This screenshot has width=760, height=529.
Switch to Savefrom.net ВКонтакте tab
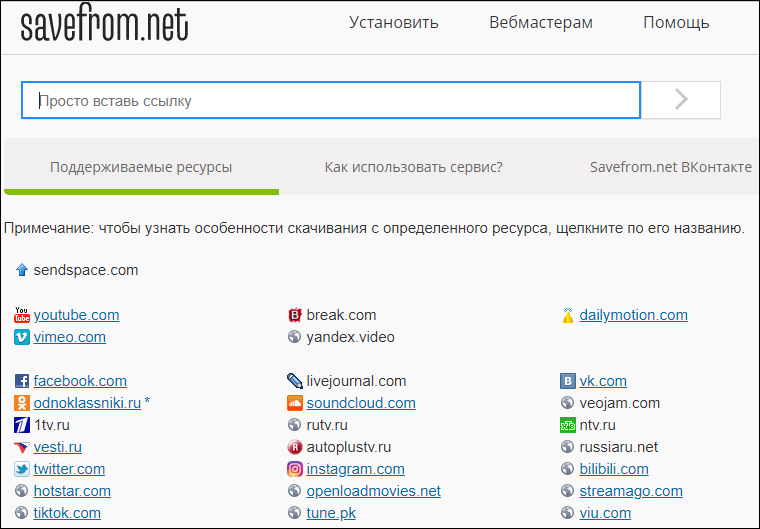pyautogui.click(x=671, y=167)
